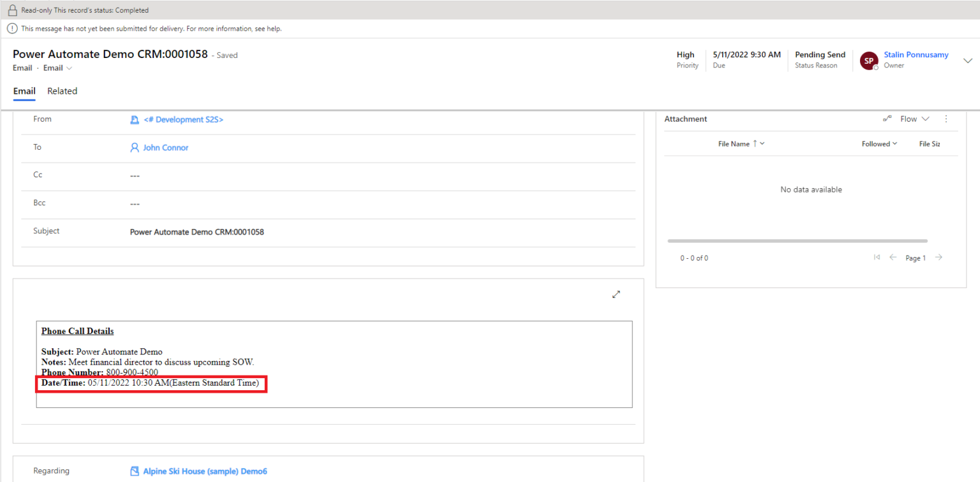Open the more commands ellipsis in Attachment panel

click(946, 119)
